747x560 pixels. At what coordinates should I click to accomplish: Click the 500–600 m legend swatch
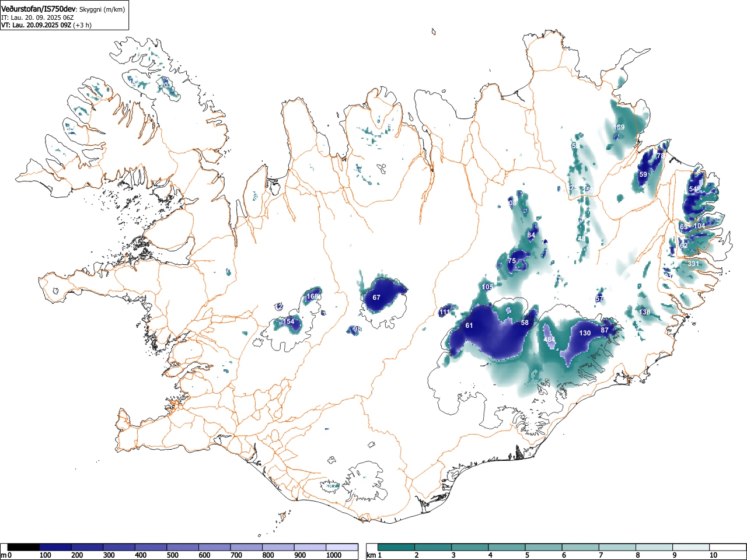coord(183,547)
